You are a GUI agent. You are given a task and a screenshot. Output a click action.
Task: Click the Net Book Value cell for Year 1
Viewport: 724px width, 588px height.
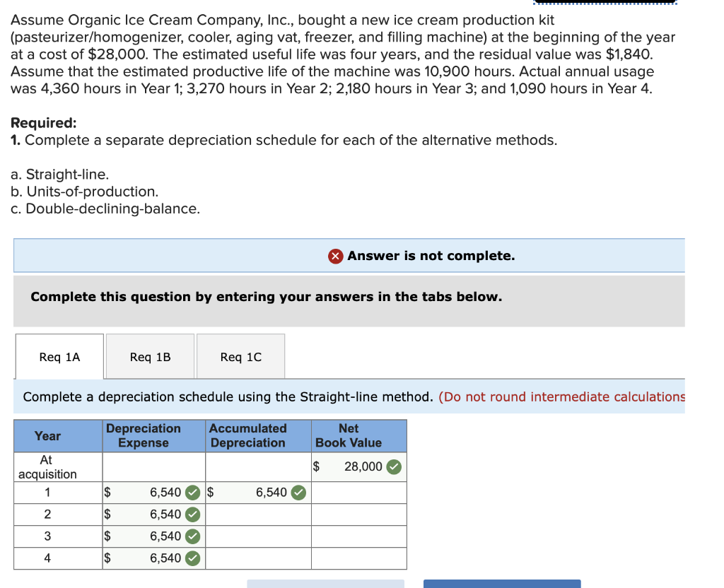[358, 493]
